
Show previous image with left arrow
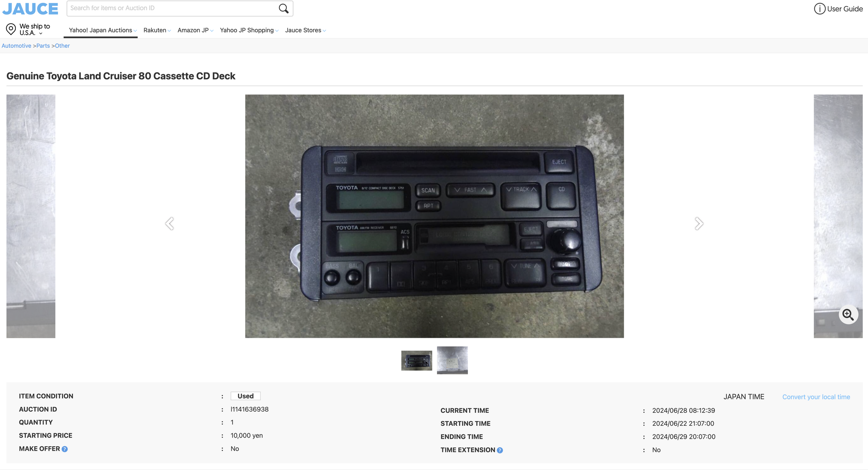click(170, 224)
